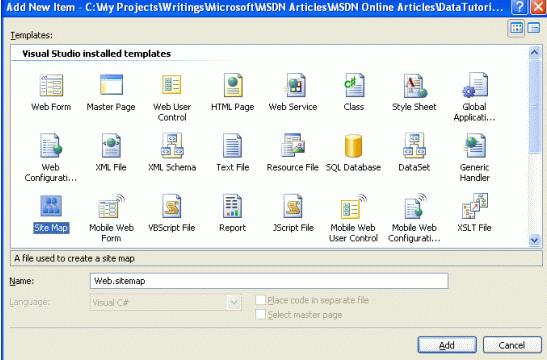Select the Web Service template icon

pyautogui.click(x=295, y=85)
